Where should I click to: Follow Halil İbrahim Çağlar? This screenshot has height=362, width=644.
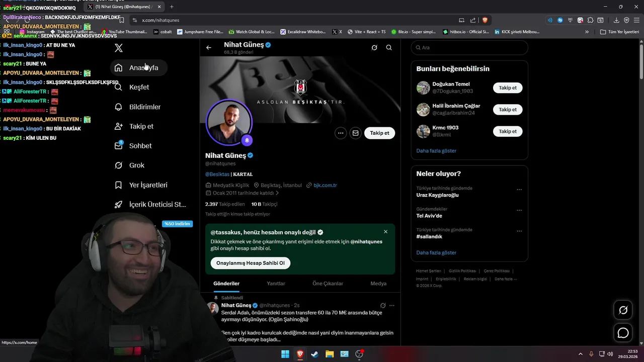click(508, 110)
